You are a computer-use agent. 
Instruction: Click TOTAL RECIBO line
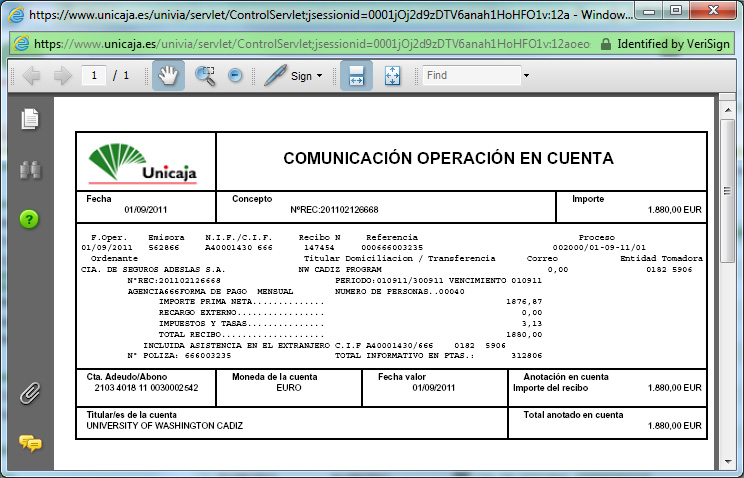350,334
